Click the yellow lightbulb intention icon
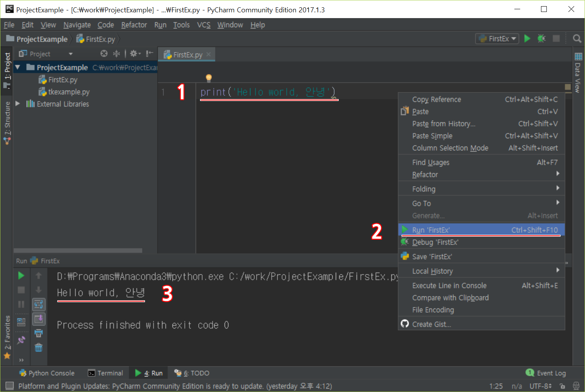This screenshot has height=392, width=585. [x=209, y=78]
